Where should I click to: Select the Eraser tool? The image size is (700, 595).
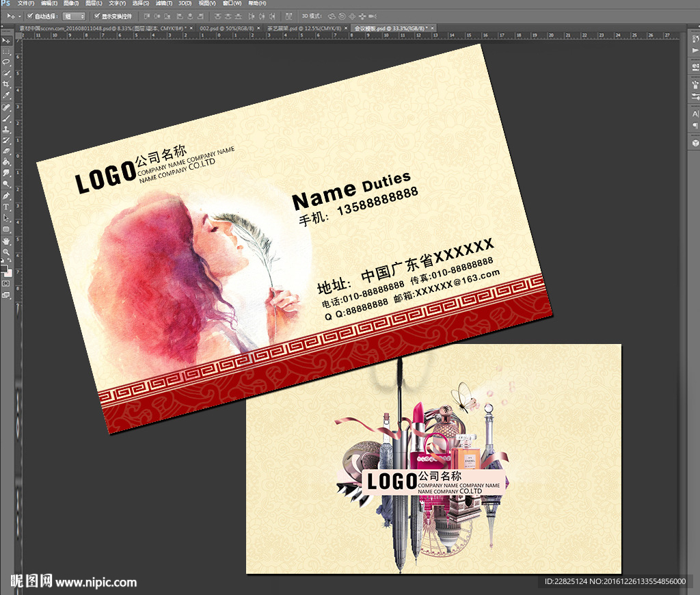pos(5,151)
